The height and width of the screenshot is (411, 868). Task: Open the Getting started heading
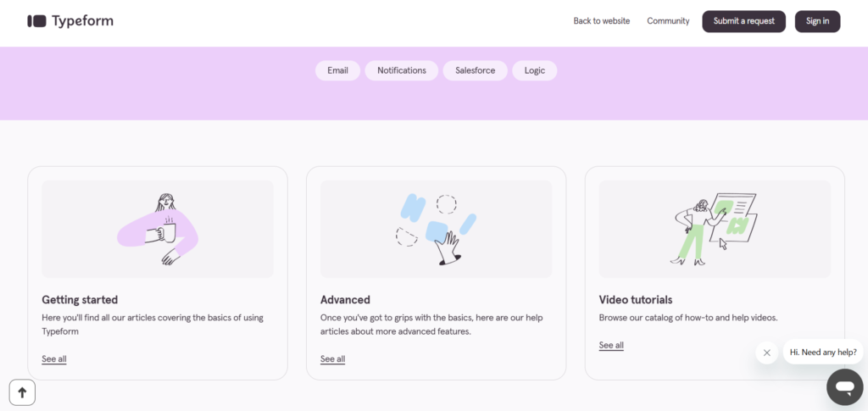tap(80, 300)
